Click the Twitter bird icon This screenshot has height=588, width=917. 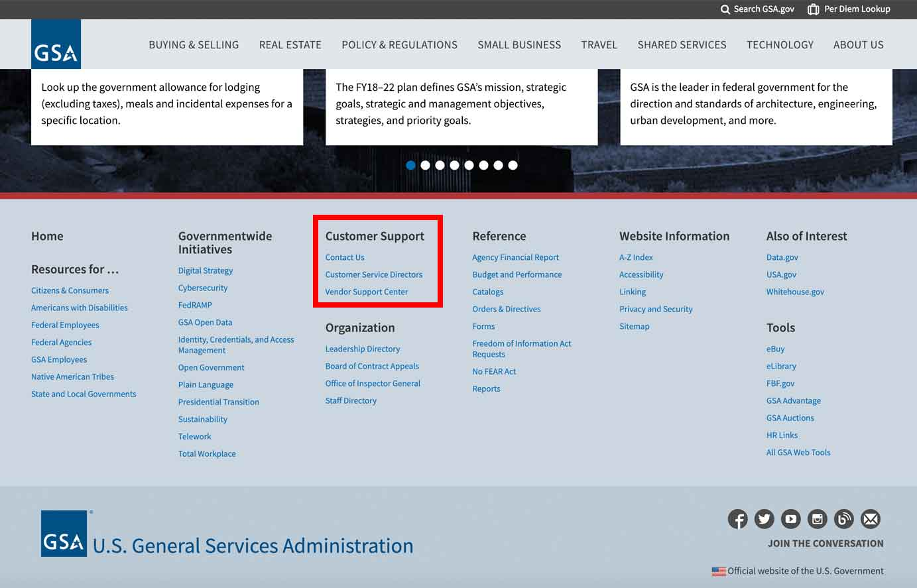[x=764, y=519]
